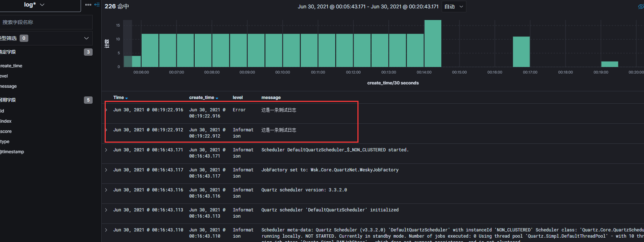This screenshot has height=242, width=644.
Task: Click the tallest histogram bar at 00:14:00
Action: [x=433, y=44]
